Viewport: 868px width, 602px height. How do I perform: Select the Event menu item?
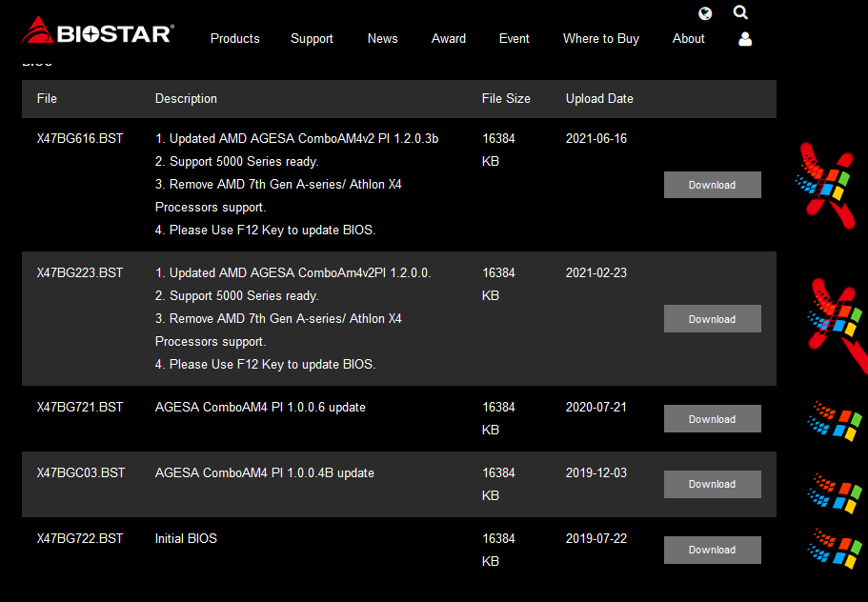(515, 39)
